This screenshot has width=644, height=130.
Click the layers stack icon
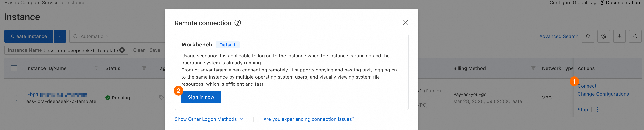pyautogui.click(x=588, y=36)
